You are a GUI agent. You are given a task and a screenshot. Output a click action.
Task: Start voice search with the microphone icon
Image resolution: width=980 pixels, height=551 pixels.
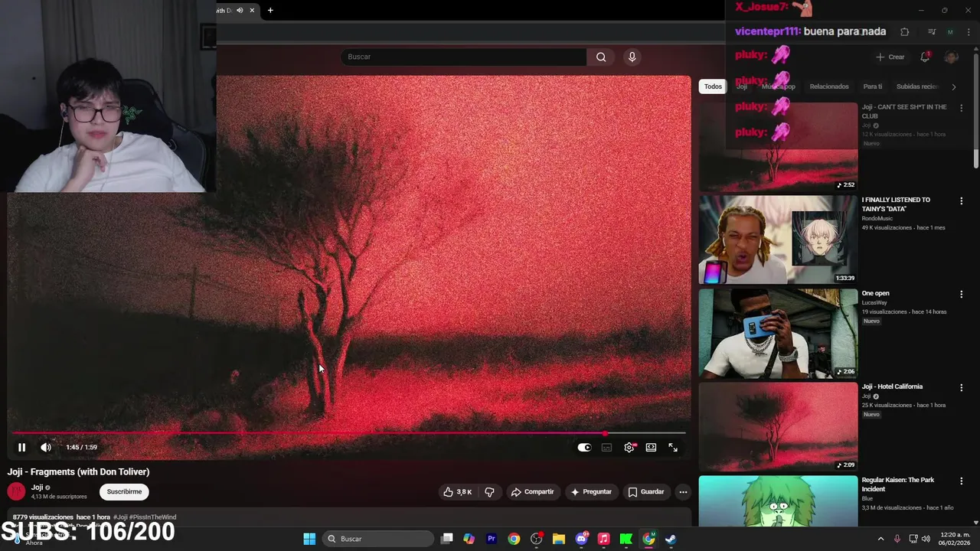pyautogui.click(x=632, y=57)
